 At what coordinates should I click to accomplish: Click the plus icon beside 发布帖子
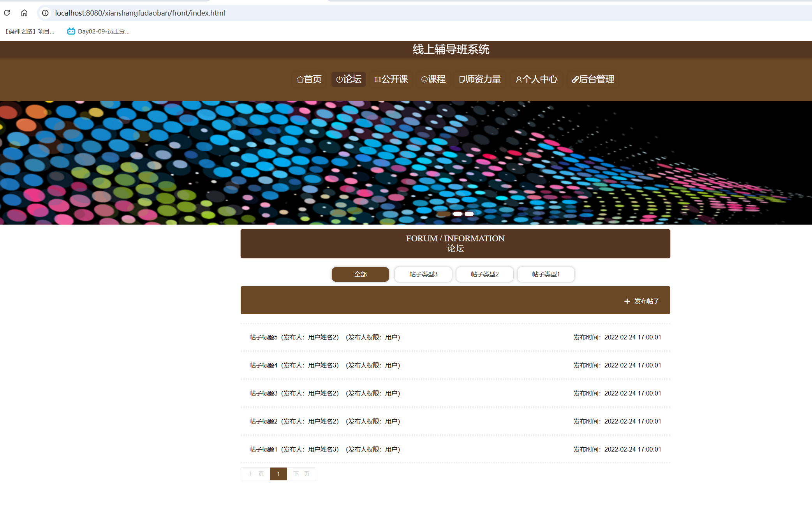(627, 301)
